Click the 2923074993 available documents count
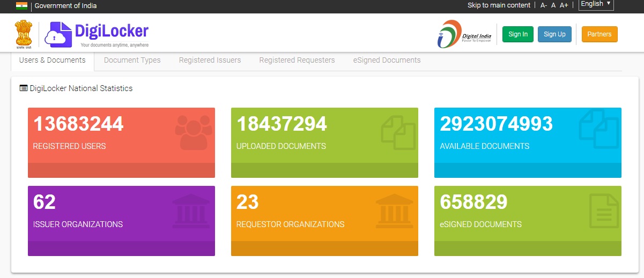The width and height of the screenshot is (644, 278). (x=496, y=124)
